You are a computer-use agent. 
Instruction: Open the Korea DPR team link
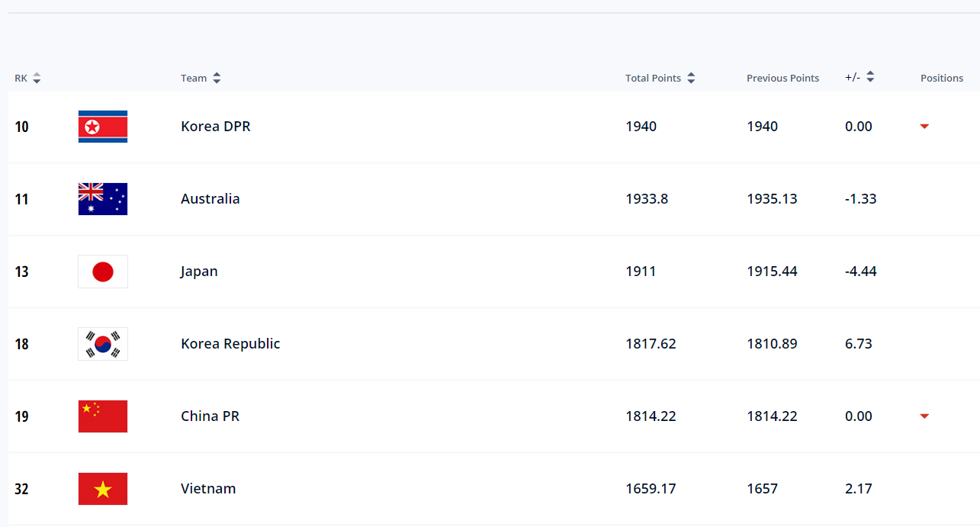click(216, 127)
